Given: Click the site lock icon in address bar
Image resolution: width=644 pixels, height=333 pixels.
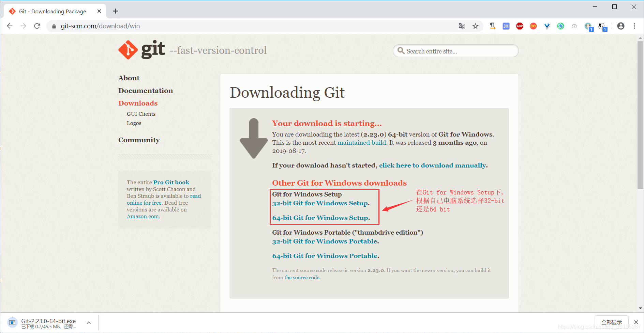Looking at the screenshot, I should 54,26.
